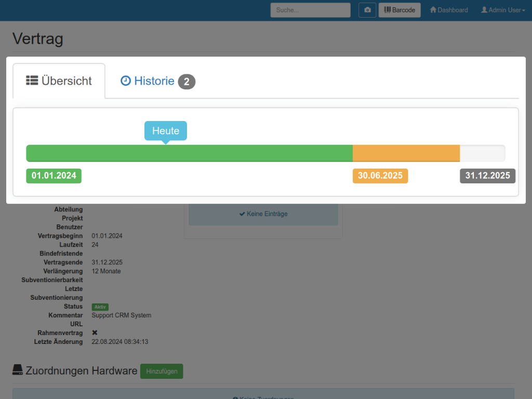Open the Admin User dropdown menu
Viewport: 532px width, 399px height.
(503, 10)
